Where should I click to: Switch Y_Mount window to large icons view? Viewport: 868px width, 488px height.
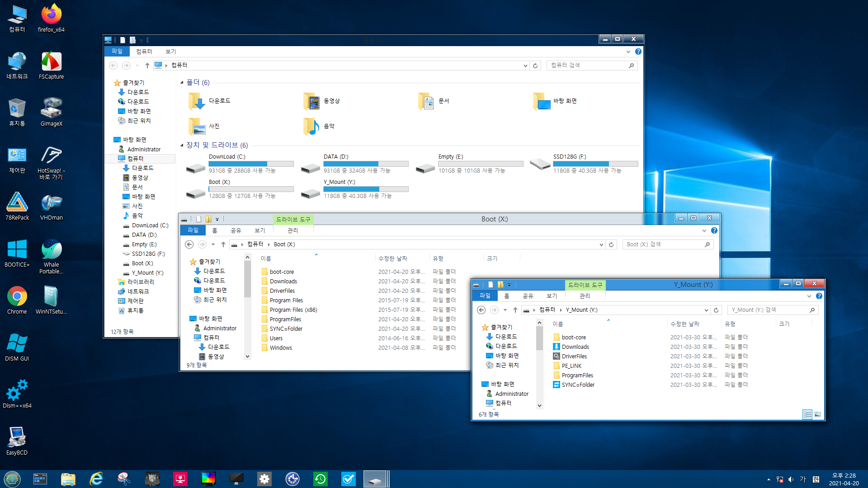pyautogui.click(x=817, y=414)
